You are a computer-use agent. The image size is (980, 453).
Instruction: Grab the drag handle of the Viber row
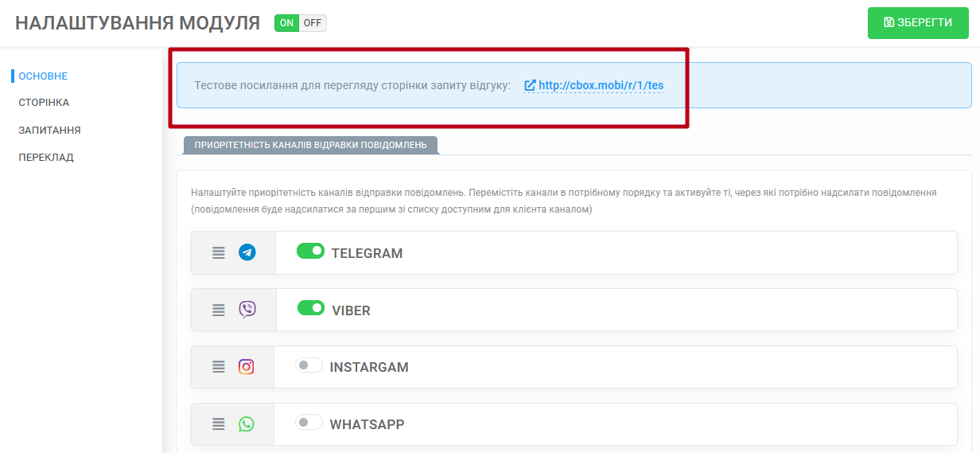click(x=219, y=310)
